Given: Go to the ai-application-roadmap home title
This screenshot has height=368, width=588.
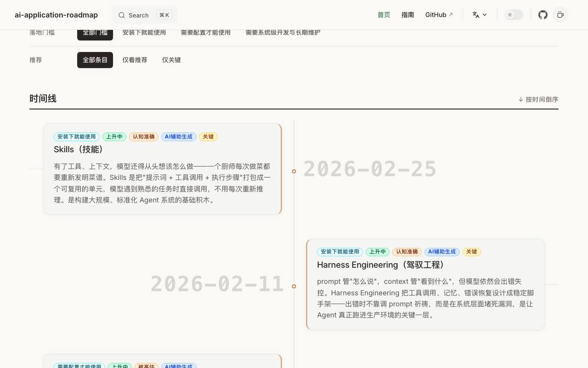Looking at the screenshot, I should click(56, 15).
